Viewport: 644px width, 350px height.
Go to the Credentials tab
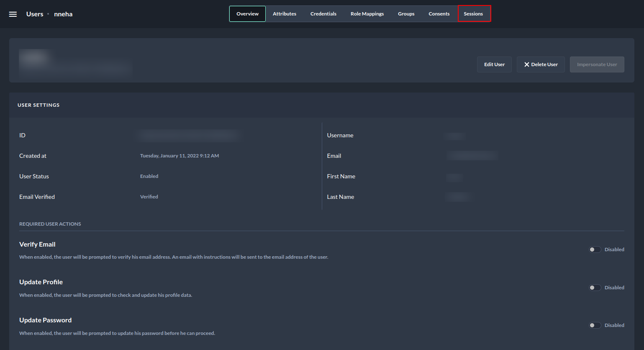point(323,14)
